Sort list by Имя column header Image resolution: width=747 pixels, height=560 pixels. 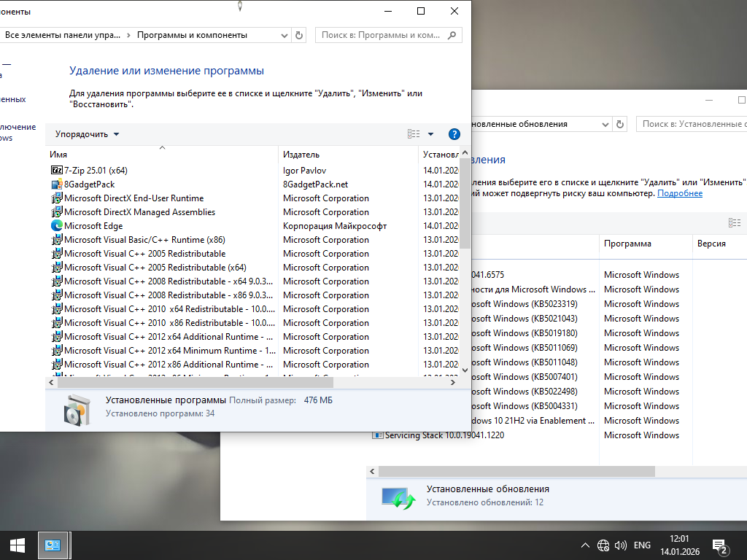(x=58, y=155)
